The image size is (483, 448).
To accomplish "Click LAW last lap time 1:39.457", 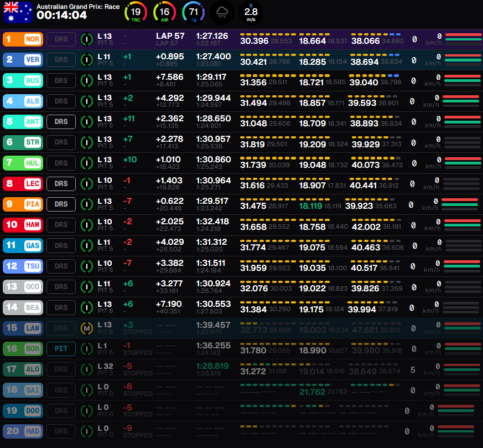I will [x=213, y=325].
